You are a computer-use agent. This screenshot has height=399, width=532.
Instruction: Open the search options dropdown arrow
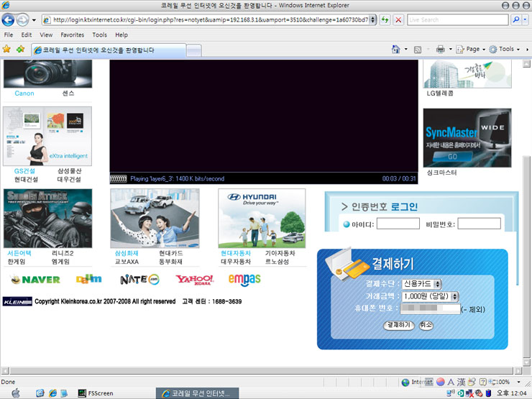(526, 19)
